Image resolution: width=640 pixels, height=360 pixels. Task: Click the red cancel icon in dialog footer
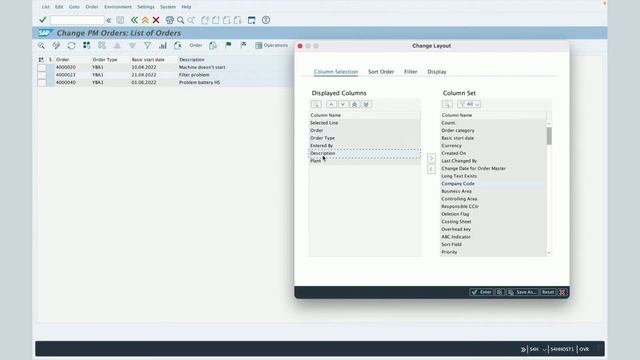coord(562,292)
